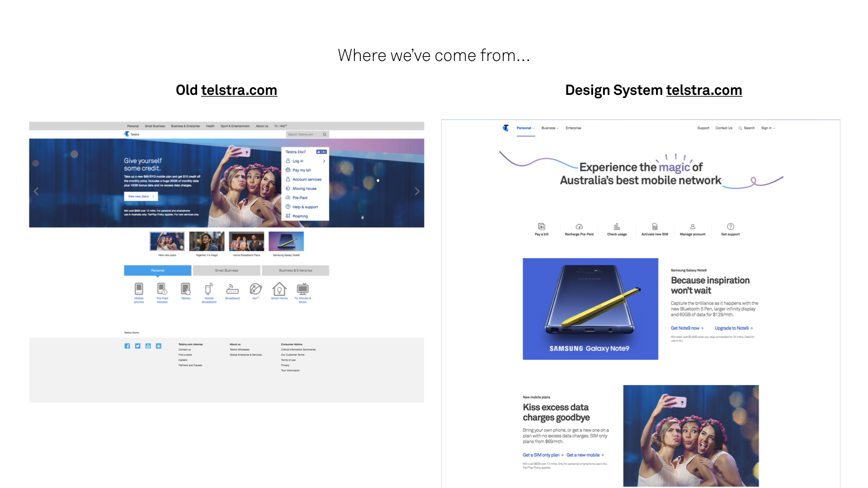Click the TV, Movies & Music icon

[303, 289]
